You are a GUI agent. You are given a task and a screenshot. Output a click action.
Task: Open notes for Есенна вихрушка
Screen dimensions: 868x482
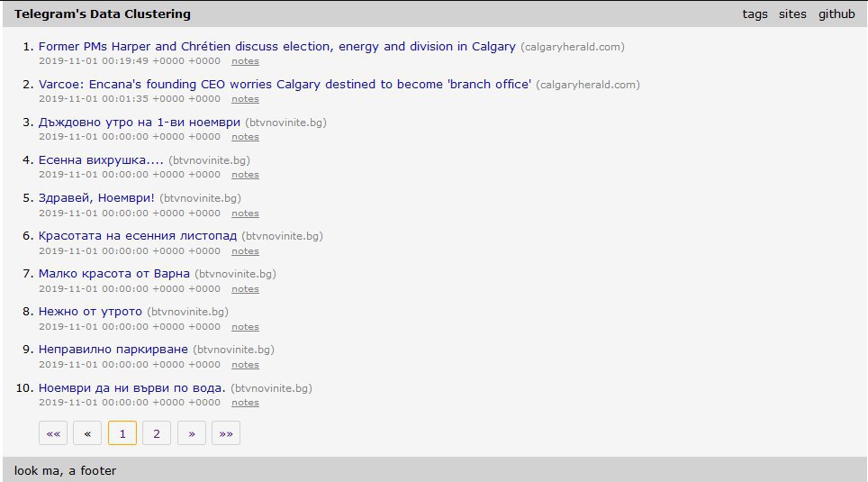click(245, 175)
